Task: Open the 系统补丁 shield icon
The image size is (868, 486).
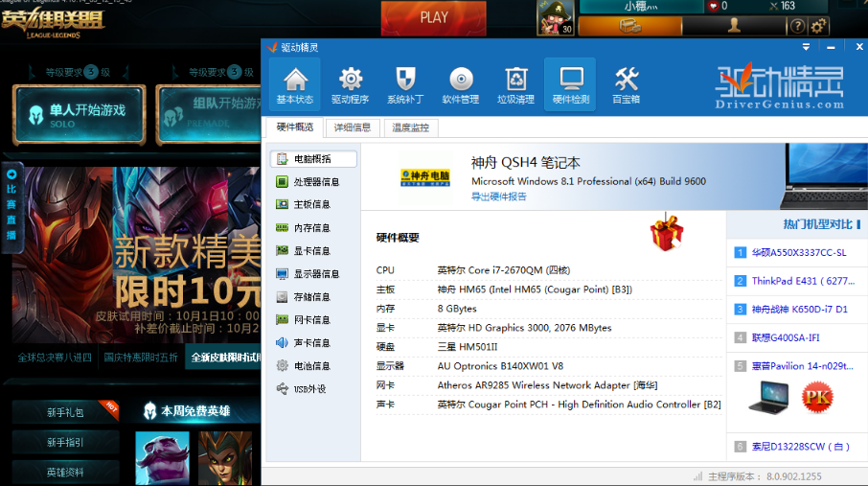Action: pos(405,84)
